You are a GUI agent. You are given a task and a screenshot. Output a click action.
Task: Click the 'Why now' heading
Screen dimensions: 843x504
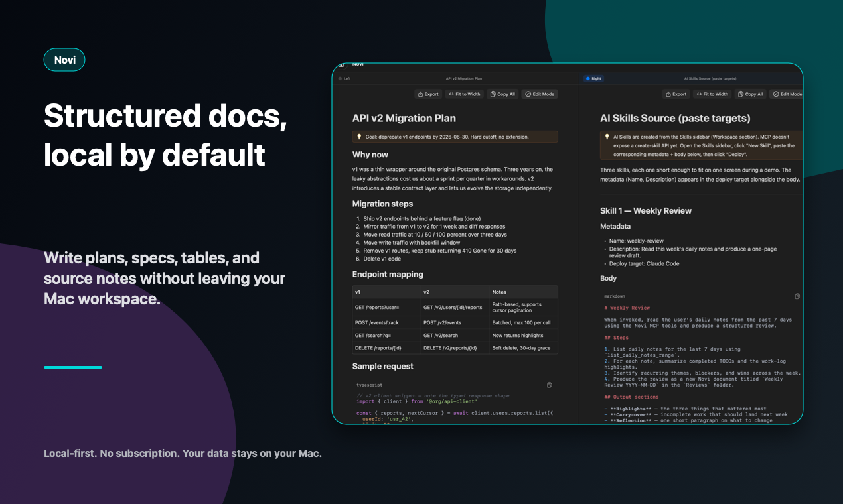(x=370, y=155)
